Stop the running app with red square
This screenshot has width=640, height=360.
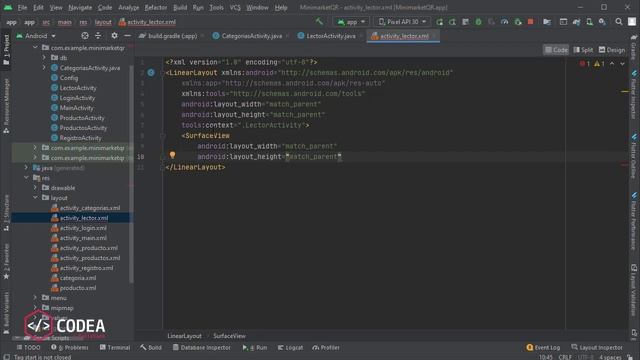(531, 22)
